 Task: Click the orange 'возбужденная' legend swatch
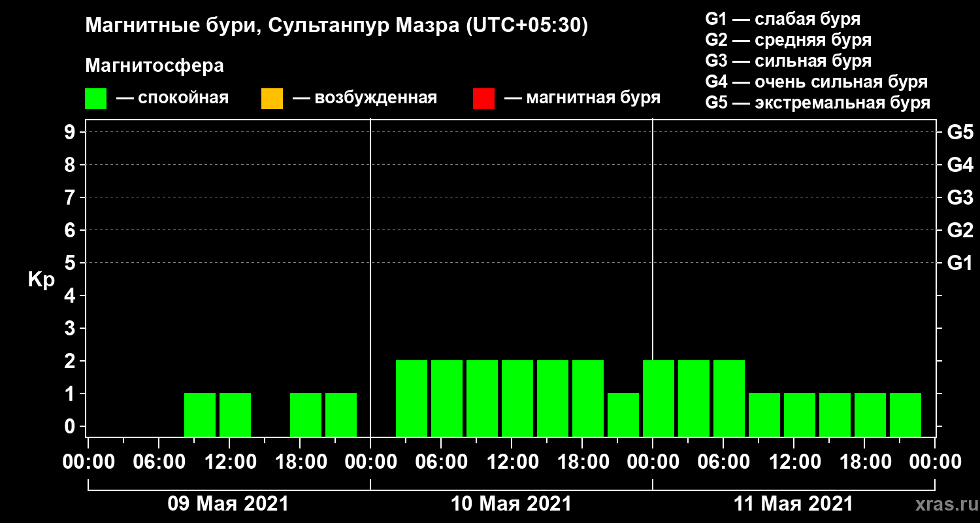(x=272, y=99)
